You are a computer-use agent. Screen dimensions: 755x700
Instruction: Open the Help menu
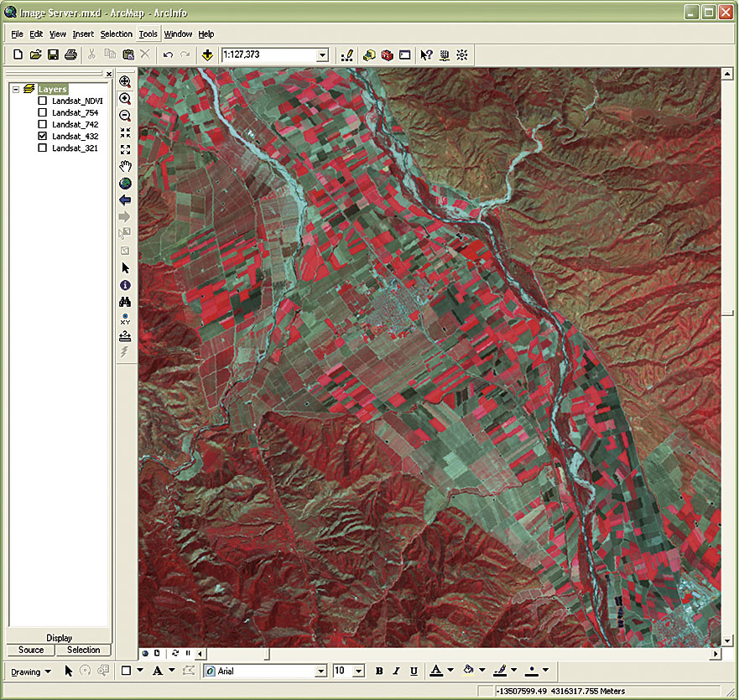(x=206, y=34)
